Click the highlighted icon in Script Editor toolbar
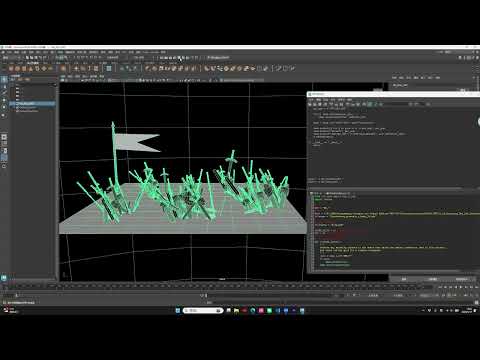The image size is (480, 360). [x=370, y=104]
